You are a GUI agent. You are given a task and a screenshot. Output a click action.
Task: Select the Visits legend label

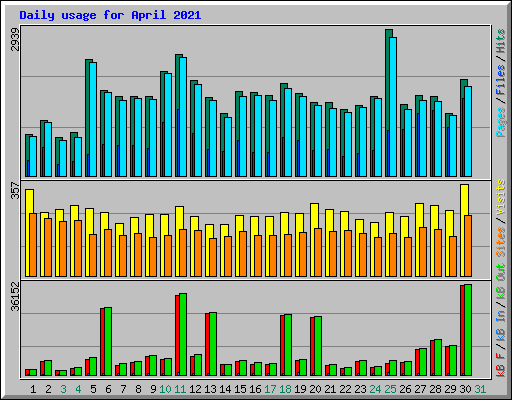point(501,197)
